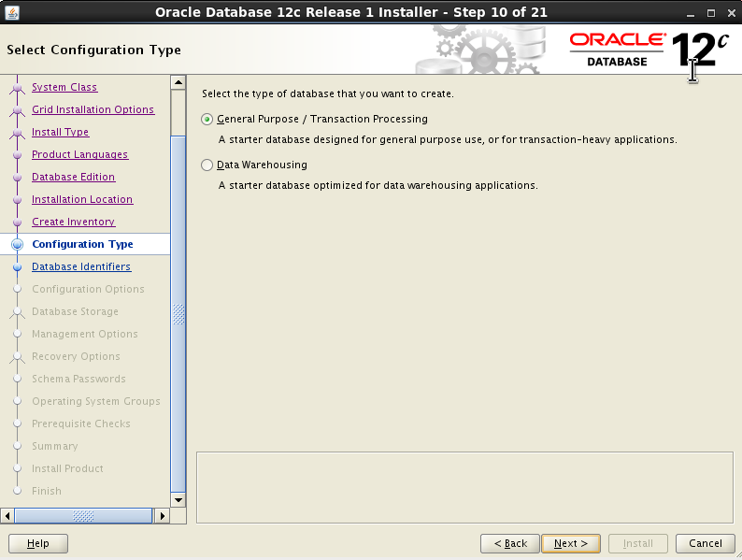The image size is (742, 560).
Task: Click the Java installer window icon
Action: click(12, 12)
